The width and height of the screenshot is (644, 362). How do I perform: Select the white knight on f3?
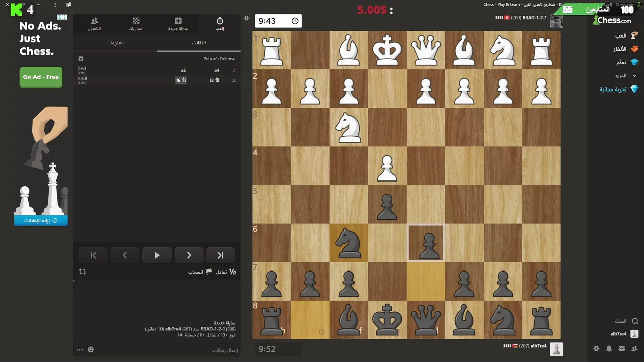pyautogui.click(x=349, y=127)
